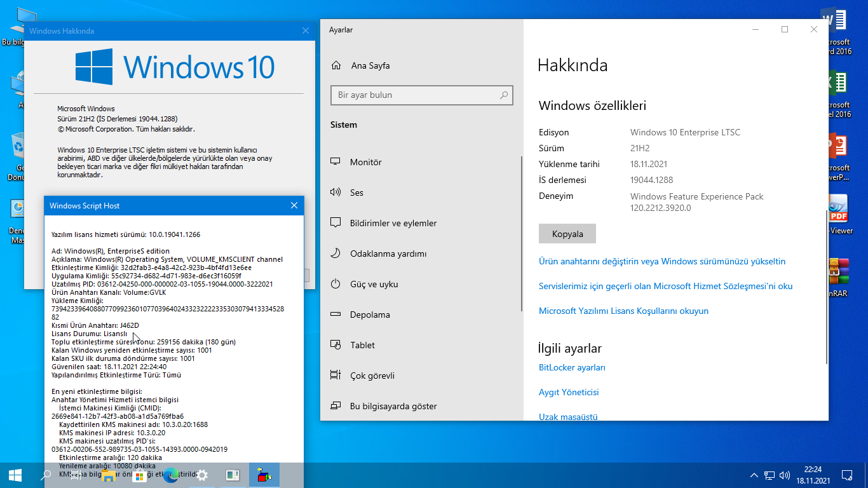Open Microsoft Store from taskbar

click(139, 475)
